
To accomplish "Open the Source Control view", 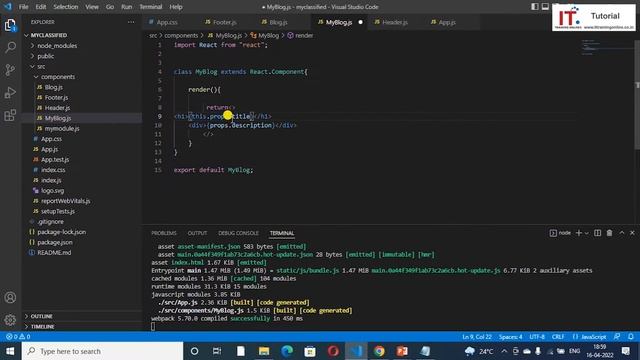I will (x=10, y=70).
